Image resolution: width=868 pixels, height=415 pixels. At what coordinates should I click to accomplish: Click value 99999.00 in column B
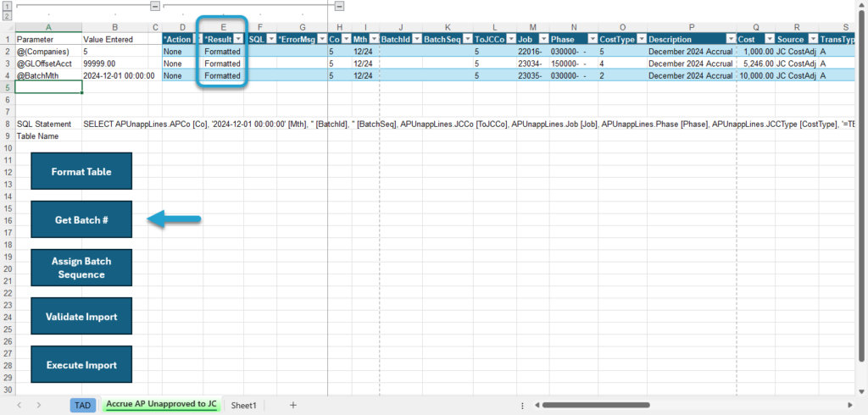114,64
